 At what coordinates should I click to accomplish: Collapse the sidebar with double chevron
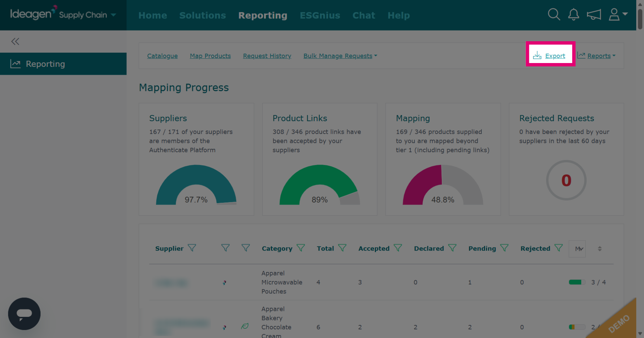click(15, 42)
